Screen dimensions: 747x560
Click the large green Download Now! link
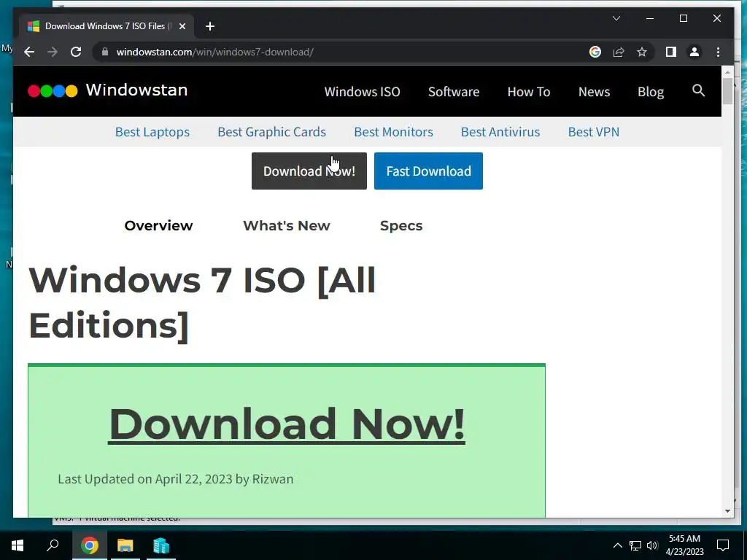287,424
